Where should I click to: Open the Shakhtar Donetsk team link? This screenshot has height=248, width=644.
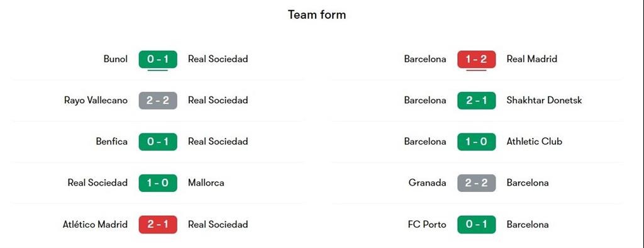(544, 100)
